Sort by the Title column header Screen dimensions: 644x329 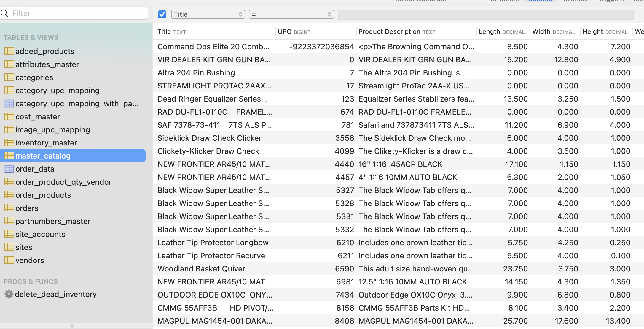tap(214, 32)
